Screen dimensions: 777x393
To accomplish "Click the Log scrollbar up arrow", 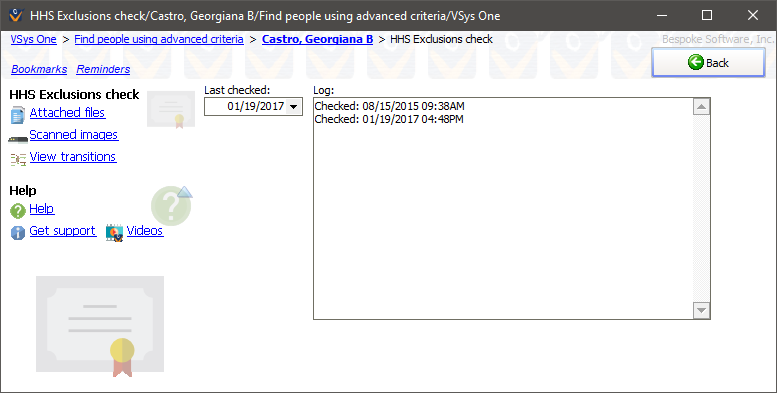I will [x=701, y=107].
